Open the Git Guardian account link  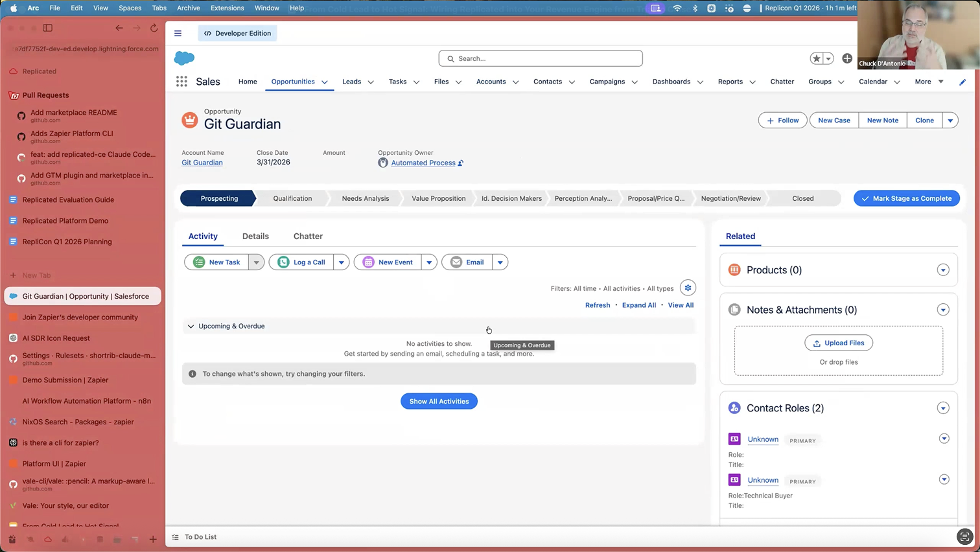pyautogui.click(x=202, y=163)
